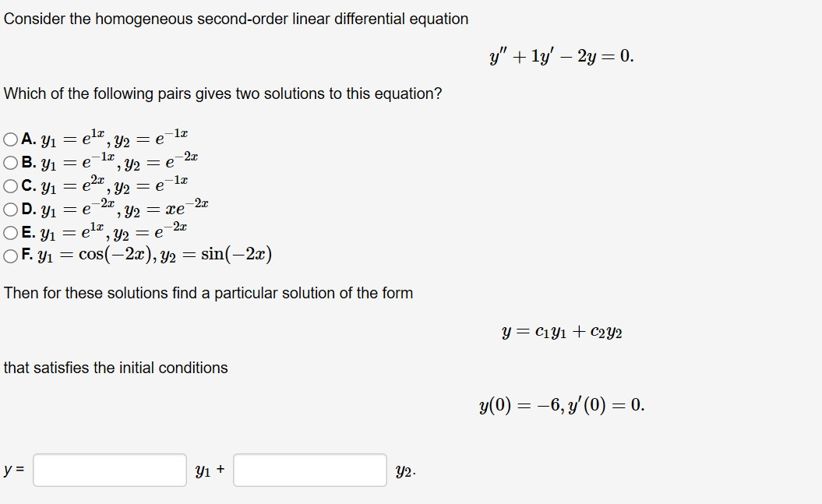The height and width of the screenshot is (504, 822).
Task: Select answer option E with y1 = e^1x
Action: [9, 231]
